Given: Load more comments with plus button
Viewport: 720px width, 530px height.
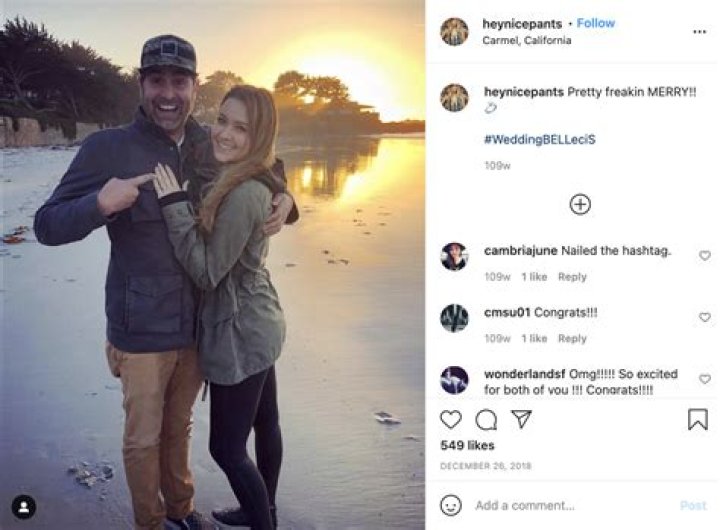Looking at the screenshot, I should pos(580,205).
